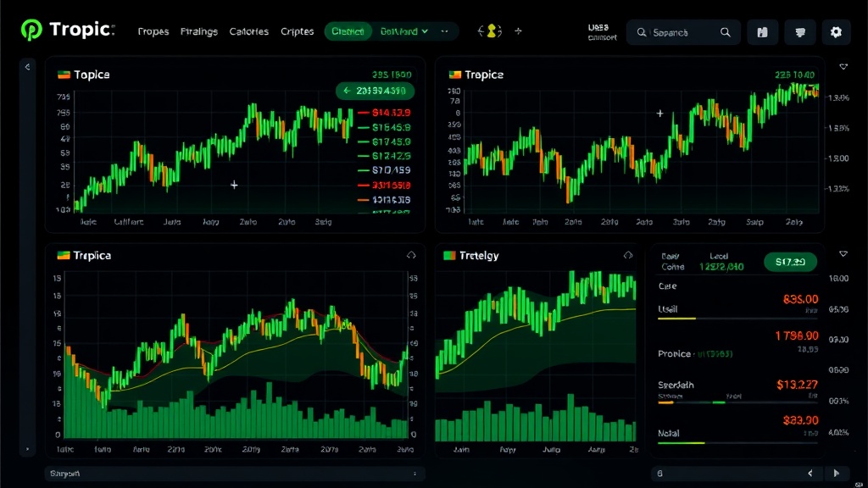This screenshot has height=488, width=868.
Task: Click the Sarport bottom bar
Action: [x=235, y=474]
